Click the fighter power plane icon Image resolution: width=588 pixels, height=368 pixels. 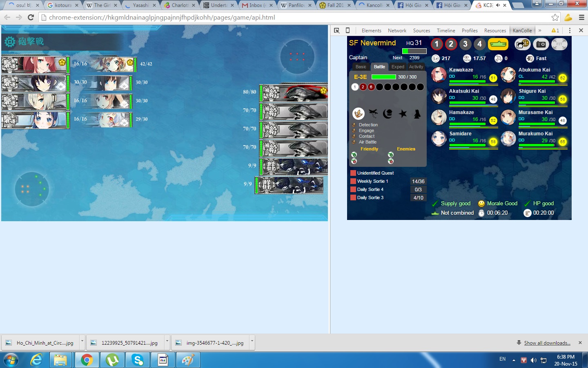(499, 58)
